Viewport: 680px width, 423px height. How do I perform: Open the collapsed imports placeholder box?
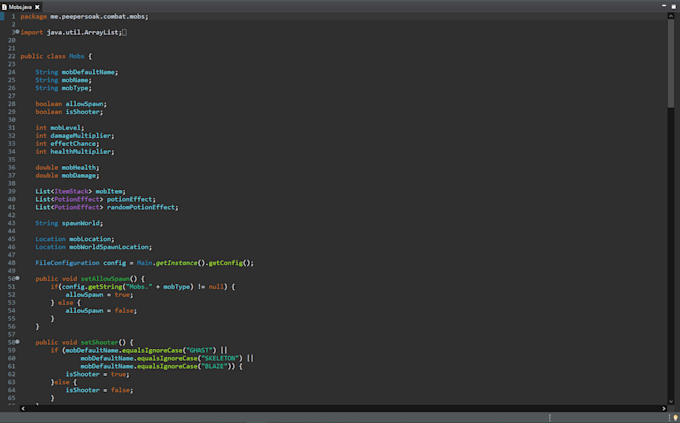coord(124,33)
